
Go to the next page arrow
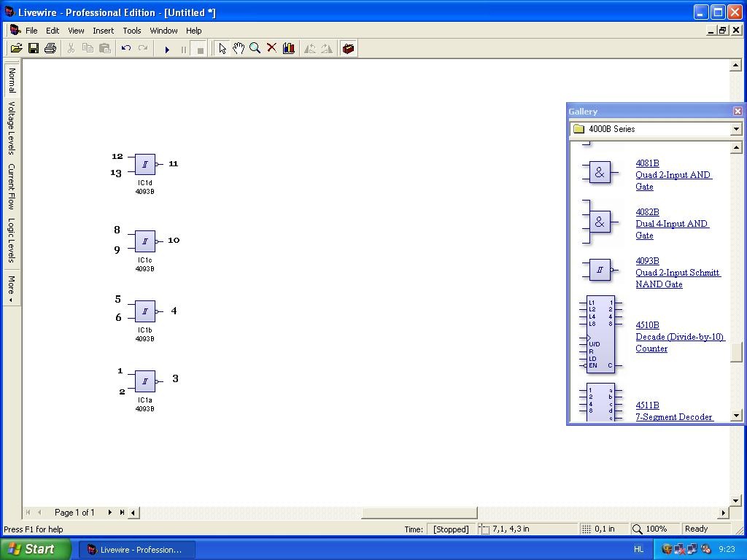coord(110,513)
